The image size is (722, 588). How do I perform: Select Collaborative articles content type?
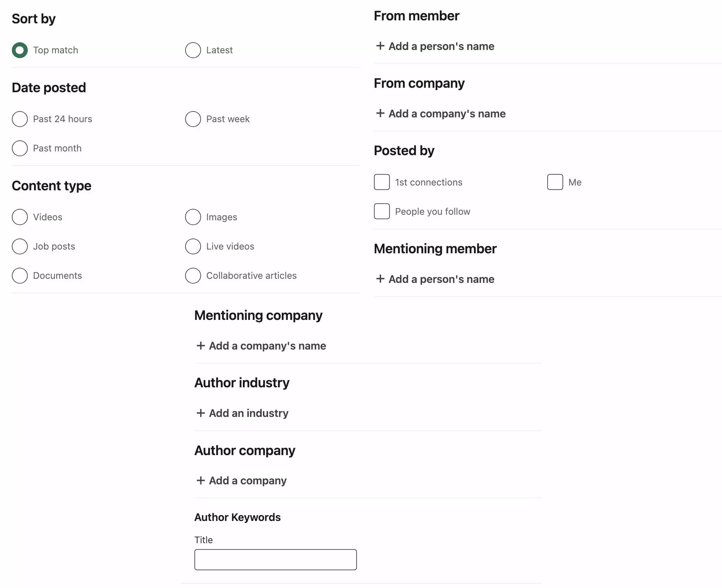tap(193, 275)
